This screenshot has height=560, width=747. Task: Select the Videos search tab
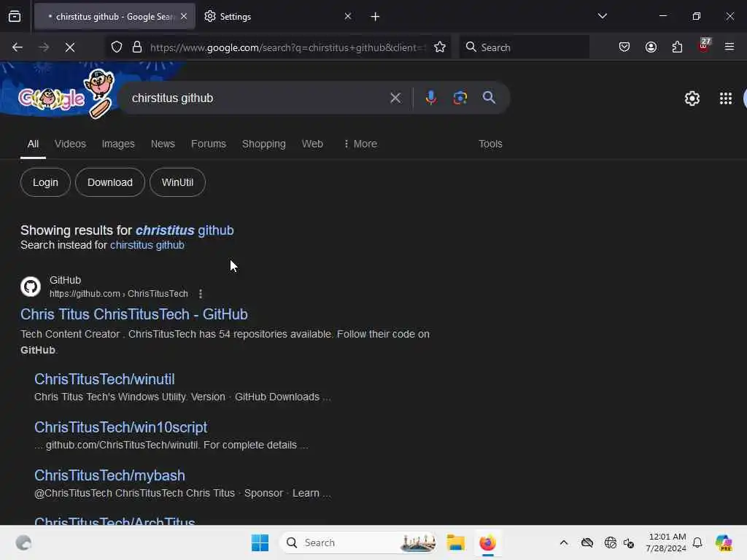(x=70, y=144)
